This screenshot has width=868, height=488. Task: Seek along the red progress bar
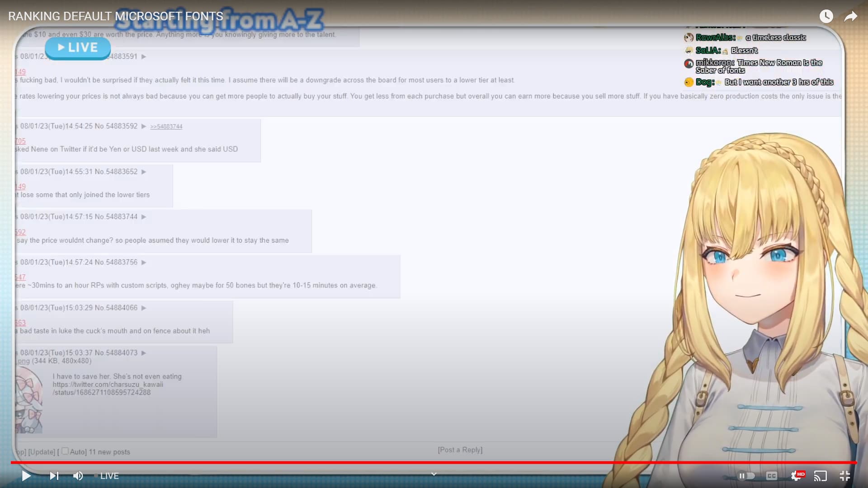[x=434, y=463]
